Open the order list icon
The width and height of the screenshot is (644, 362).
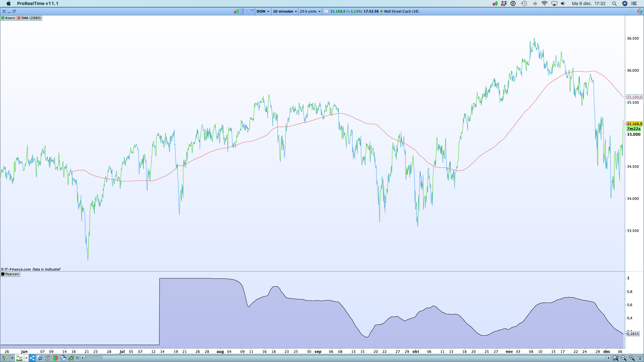tap(48, 358)
